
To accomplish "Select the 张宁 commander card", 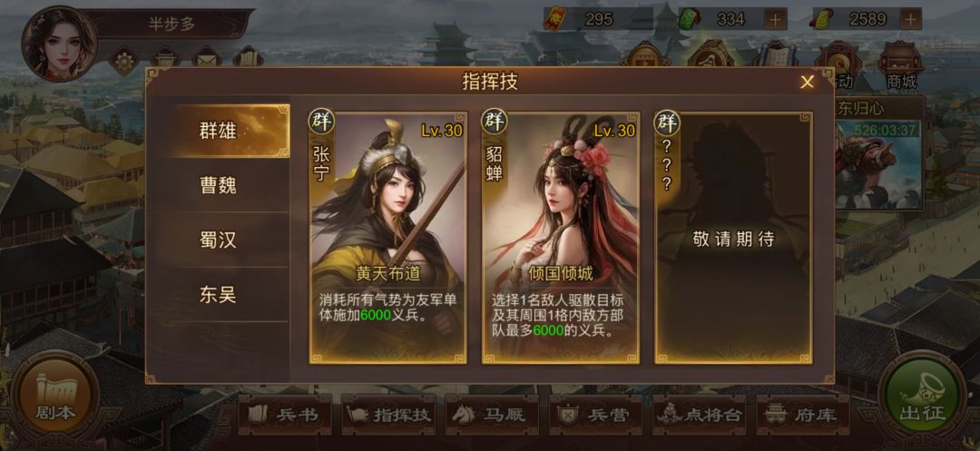I will (x=388, y=238).
